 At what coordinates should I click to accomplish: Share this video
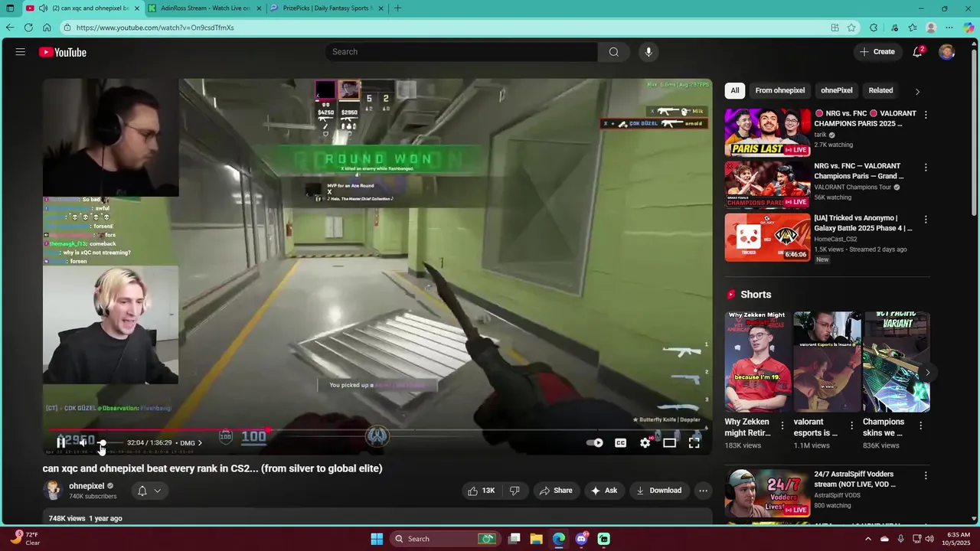tap(555, 491)
